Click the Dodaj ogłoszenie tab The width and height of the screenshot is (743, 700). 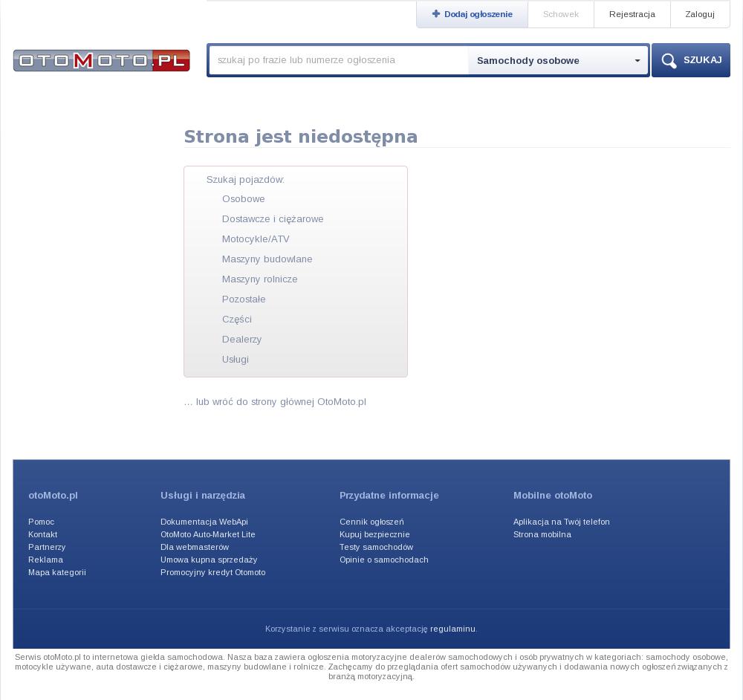pyautogui.click(x=472, y=14)
